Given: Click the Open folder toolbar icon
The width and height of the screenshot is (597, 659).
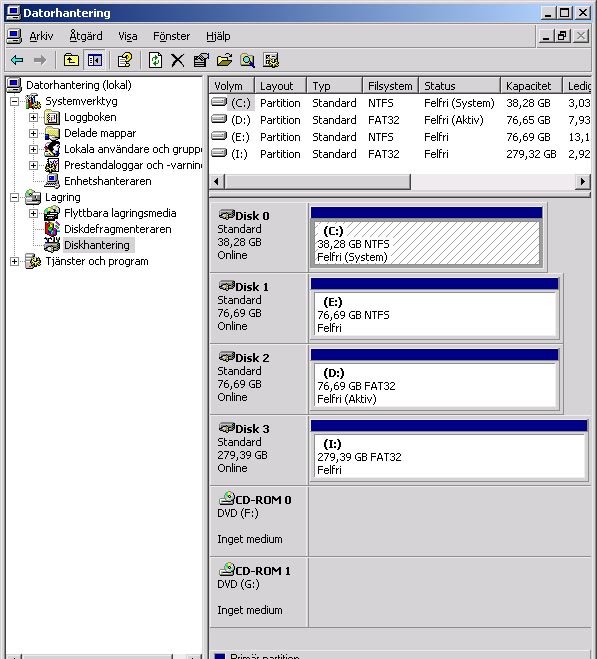Looking at the screenshot, I should pyautogui.click(x=224, y=60).
